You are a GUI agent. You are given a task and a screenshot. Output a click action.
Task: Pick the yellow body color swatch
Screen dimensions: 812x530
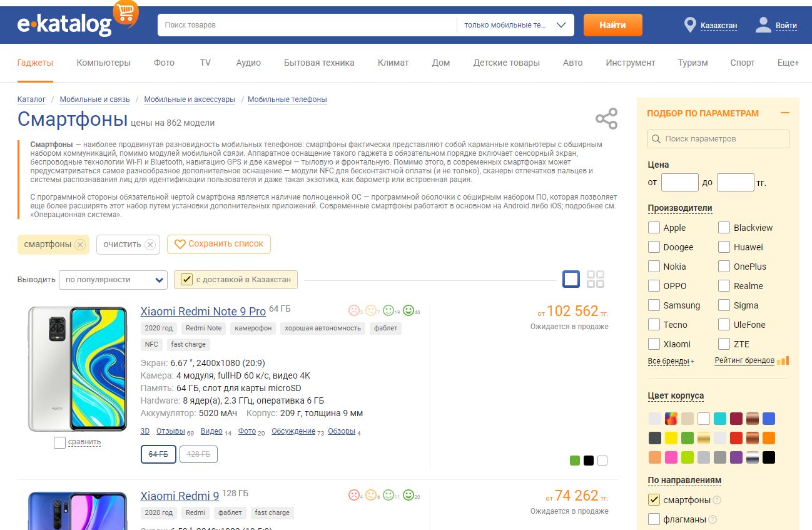[671, 438]
